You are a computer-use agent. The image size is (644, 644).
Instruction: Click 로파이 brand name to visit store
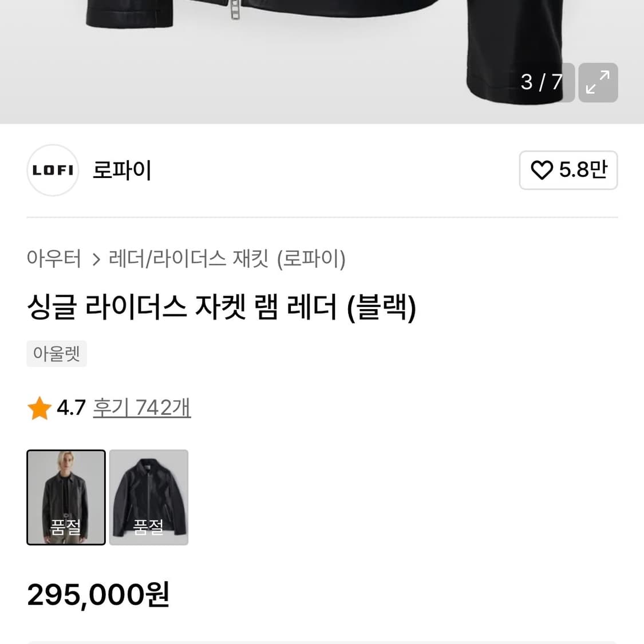[121, 170]
